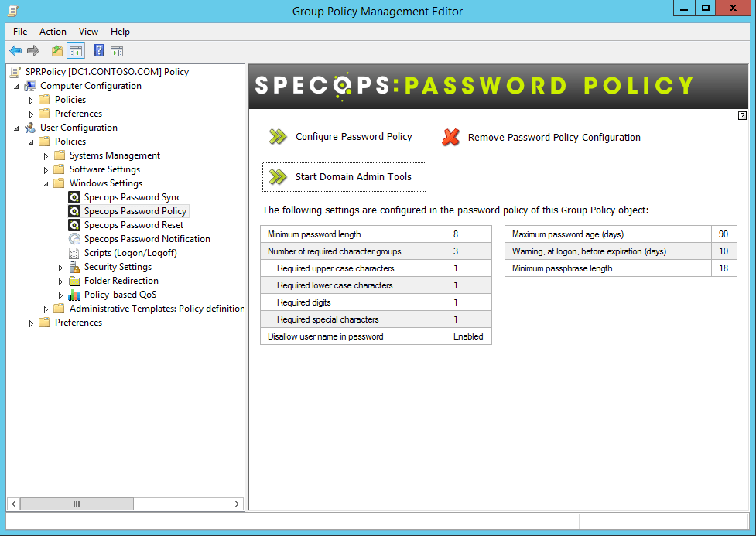Expand the Security Settings node
Screen dimensions: 756x536
(60, 268)
